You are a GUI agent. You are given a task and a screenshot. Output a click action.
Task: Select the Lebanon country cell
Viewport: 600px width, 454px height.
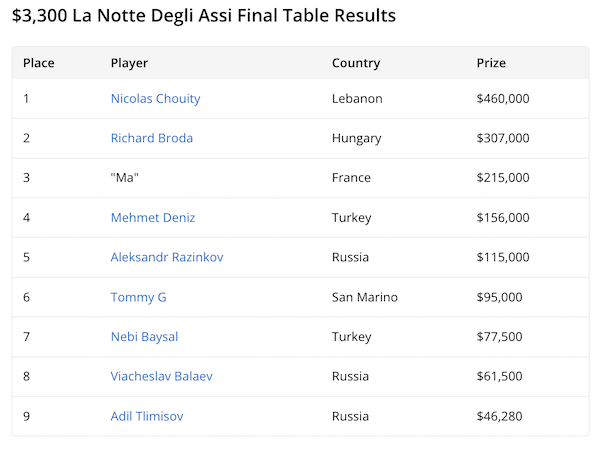(x=357, y=99)
